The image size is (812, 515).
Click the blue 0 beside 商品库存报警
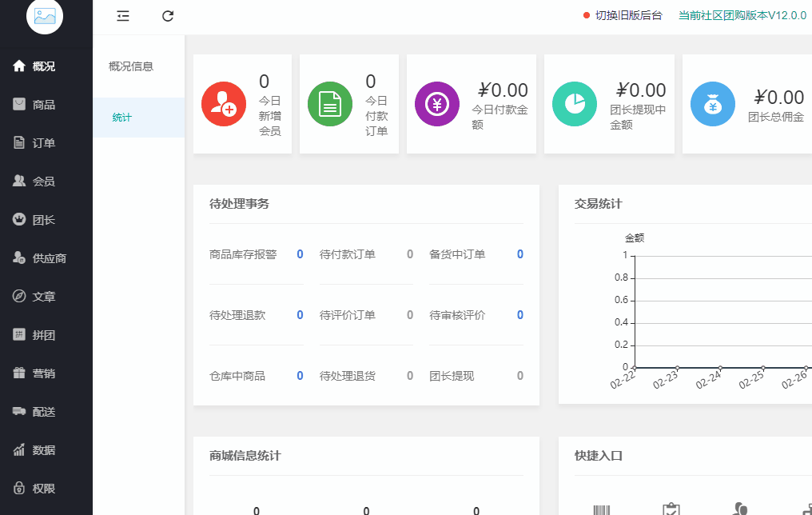pos(299,254)
